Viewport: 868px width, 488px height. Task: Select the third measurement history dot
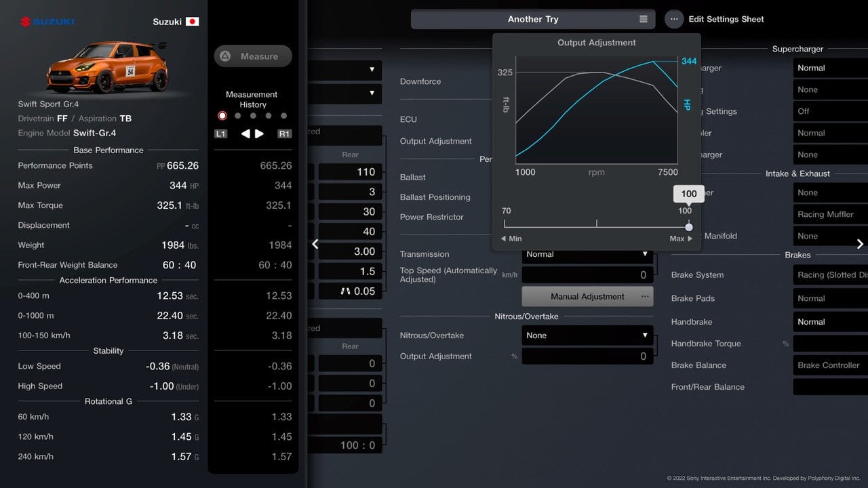pyautogui.click(x=253, y=116)
